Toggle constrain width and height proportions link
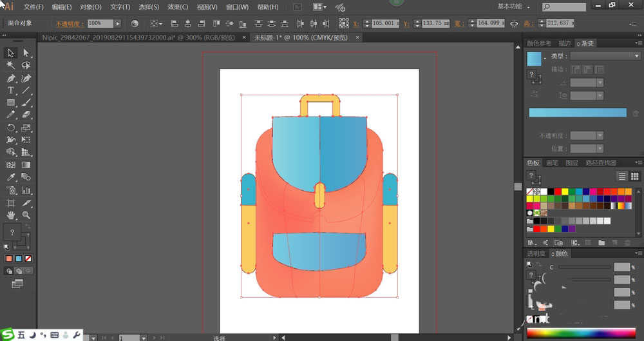The width and height of the screenshot is (644, 341). tap(514, 23)
